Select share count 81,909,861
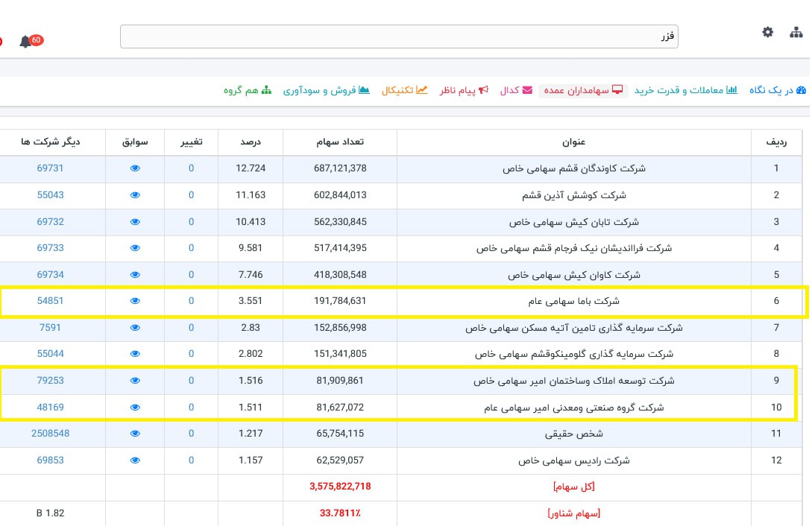This screenshot has width=812, height=526. click(340, 380)
